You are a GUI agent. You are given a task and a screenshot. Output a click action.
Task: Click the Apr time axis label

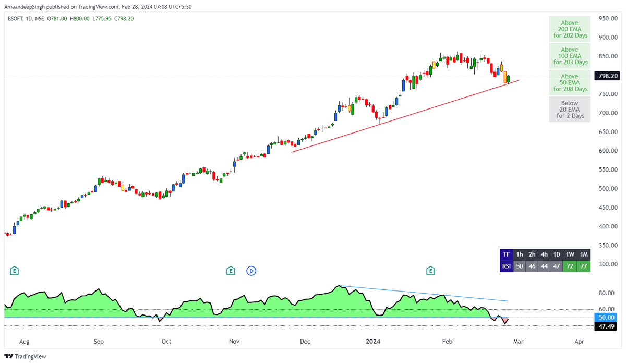point(579,342)
